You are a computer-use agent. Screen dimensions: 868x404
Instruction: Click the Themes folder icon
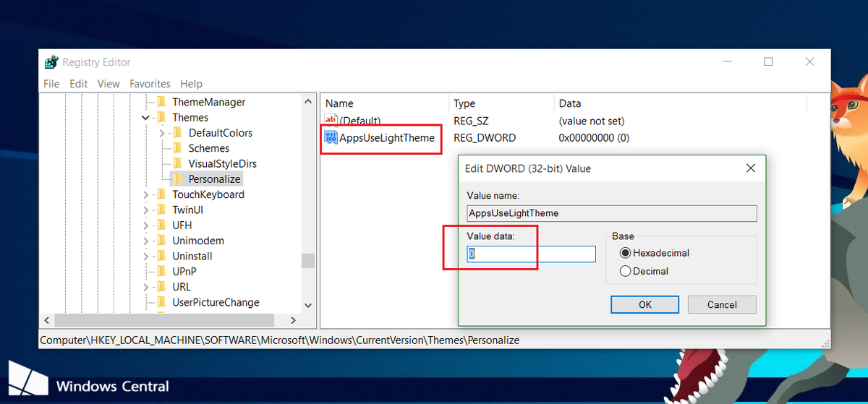(x=161, y=117)
